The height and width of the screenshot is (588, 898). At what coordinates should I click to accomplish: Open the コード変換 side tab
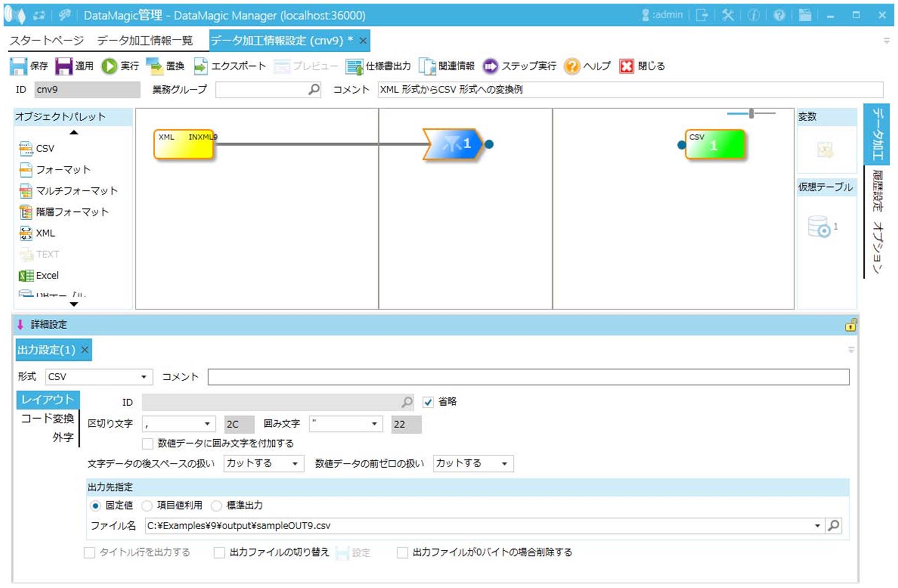click(48, 419)
